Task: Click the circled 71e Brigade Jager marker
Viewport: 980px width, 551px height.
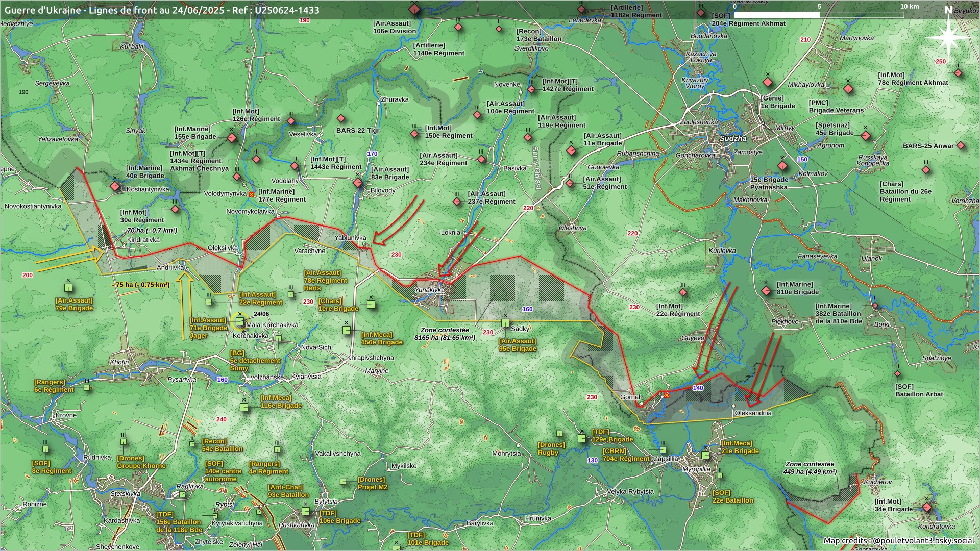Action: click(x=240, y=321)
